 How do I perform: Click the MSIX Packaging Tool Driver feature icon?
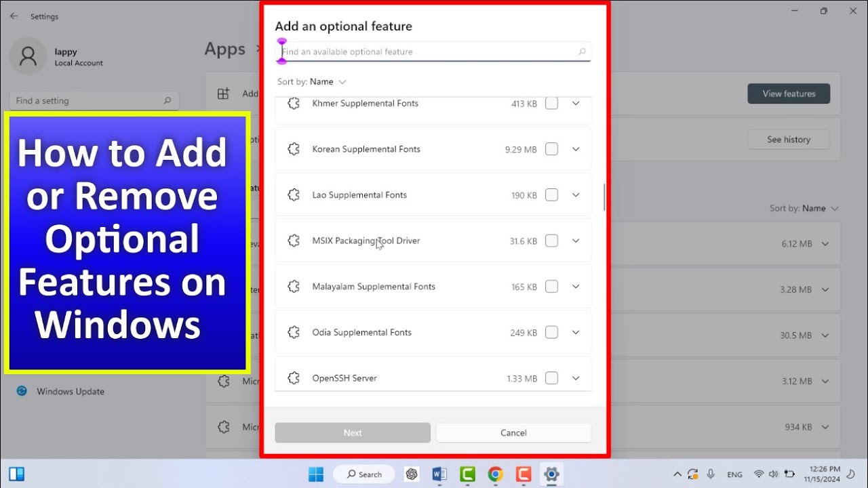click(294, 241)
